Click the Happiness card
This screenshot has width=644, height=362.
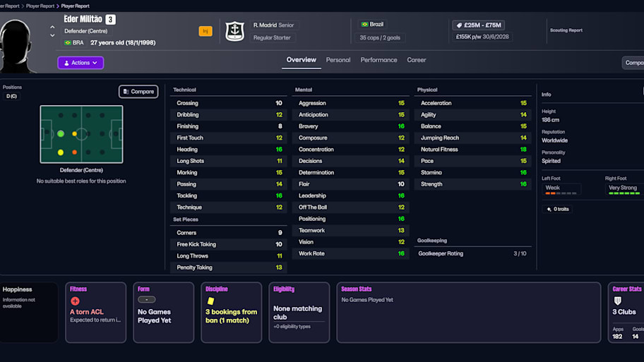click(29, 313)
